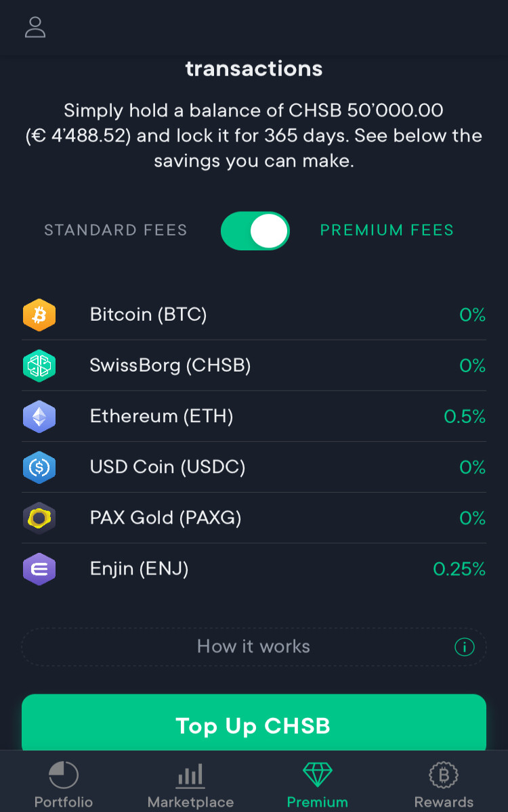Tap the Enjin purple icon
The height and width of the screenshot is (812, 508).
point(39,569)
